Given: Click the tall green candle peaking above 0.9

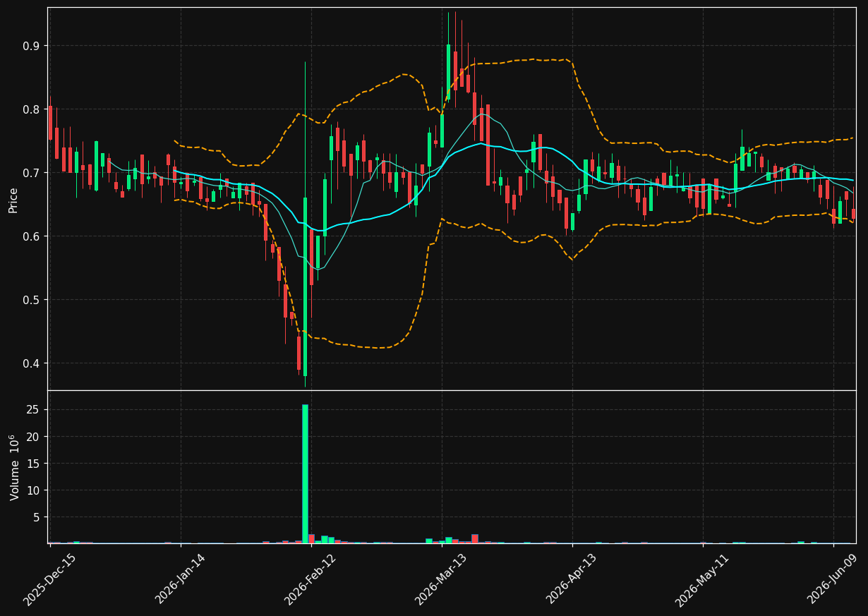Looking at the screenshot, I should [x=448, y=72].
